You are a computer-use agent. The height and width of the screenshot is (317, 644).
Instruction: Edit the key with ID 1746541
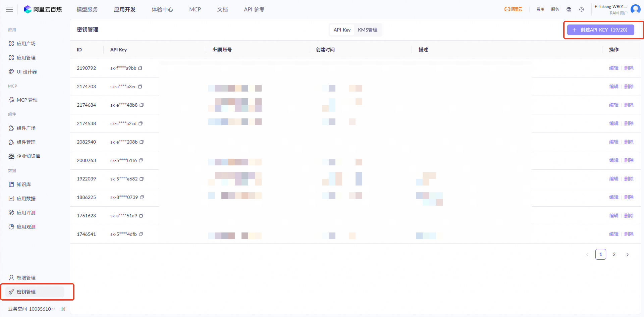click(x=614, y=234)
